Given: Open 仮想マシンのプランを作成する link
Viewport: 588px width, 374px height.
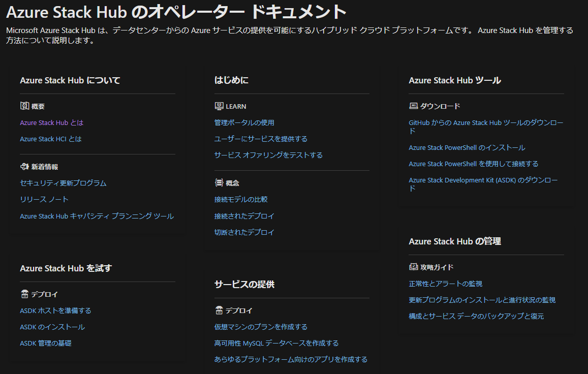Looking at the screenshot, I should click(261, 327).
